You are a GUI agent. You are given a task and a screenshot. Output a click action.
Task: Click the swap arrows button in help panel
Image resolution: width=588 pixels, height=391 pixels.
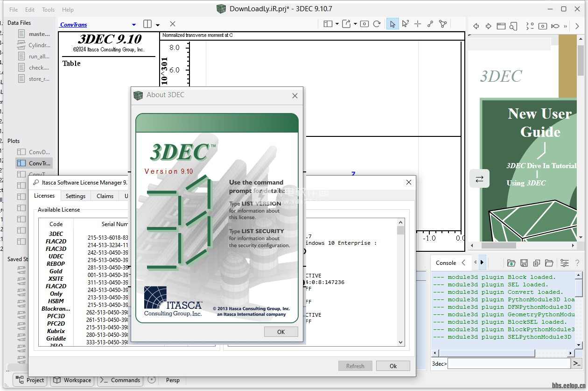coord(479,178)
